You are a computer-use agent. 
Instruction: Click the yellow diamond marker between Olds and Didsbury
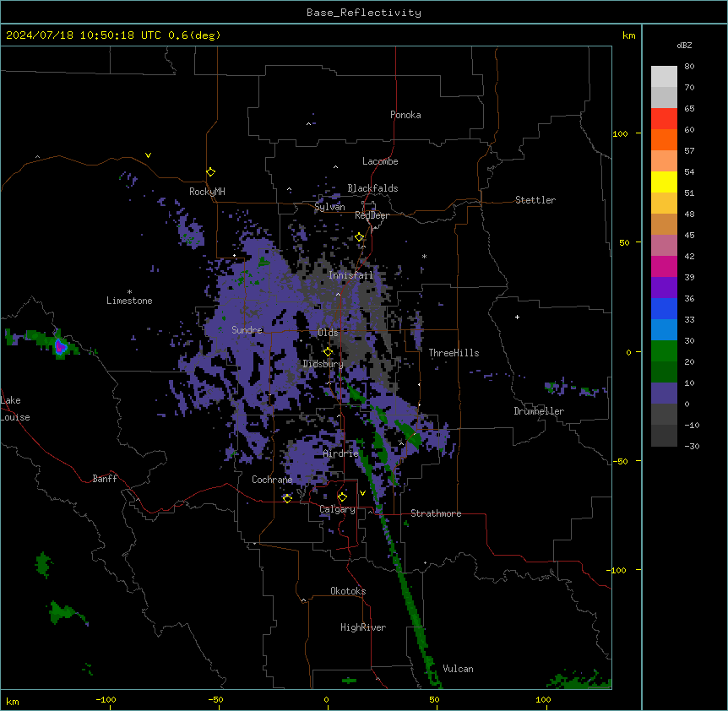click(328, 352)
